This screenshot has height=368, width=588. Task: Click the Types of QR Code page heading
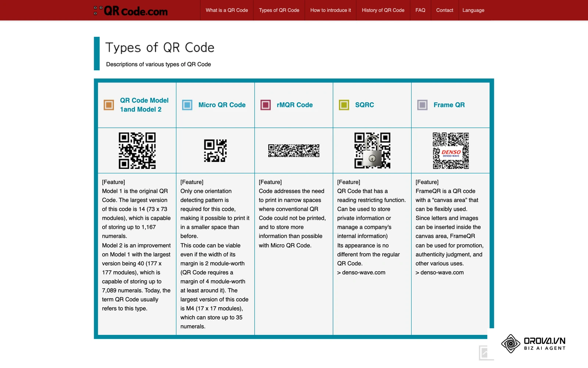coord(160,47)
